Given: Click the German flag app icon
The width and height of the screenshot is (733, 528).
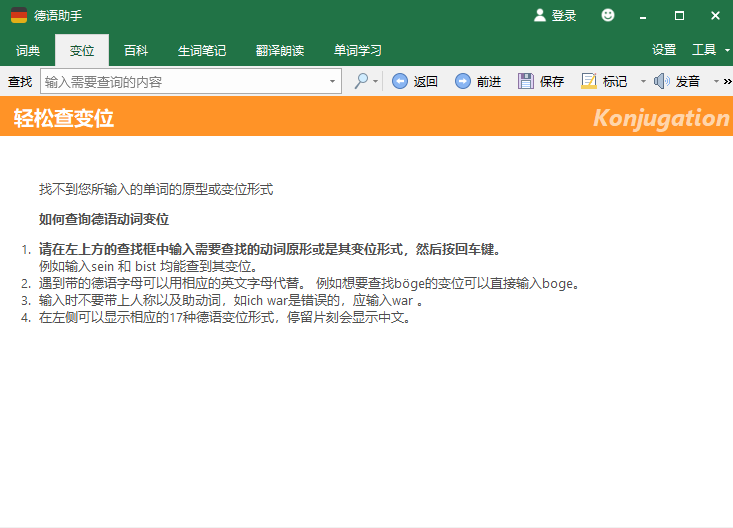Looking at the screenshot, I should pos(19,15).
